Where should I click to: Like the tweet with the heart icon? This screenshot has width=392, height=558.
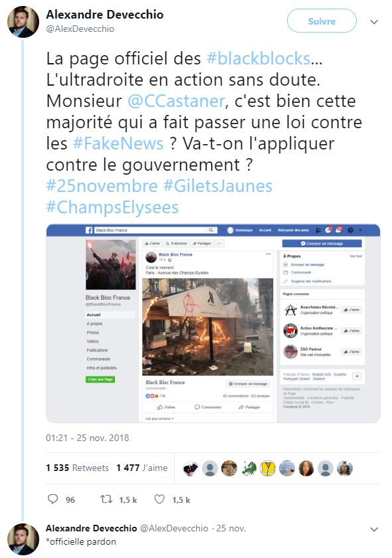pos(159,500)
